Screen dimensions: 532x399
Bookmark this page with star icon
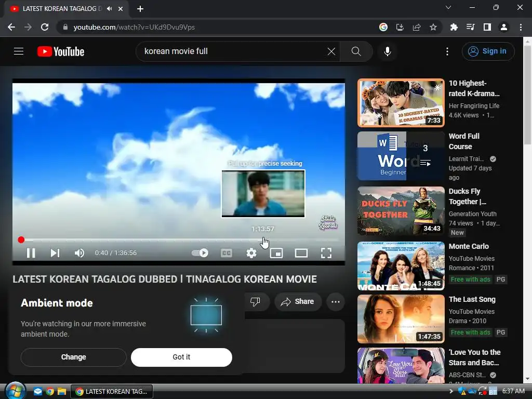pyautogui.click(x=433, y=27)
